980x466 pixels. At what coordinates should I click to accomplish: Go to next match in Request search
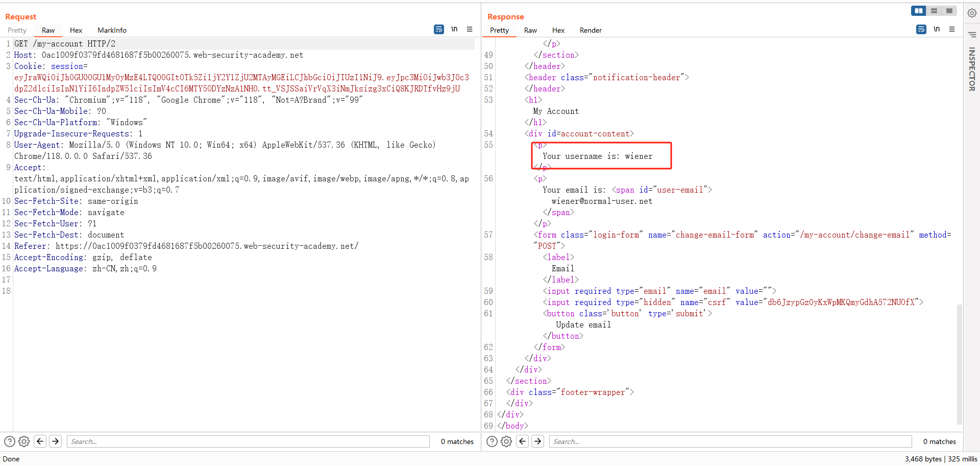56,441
